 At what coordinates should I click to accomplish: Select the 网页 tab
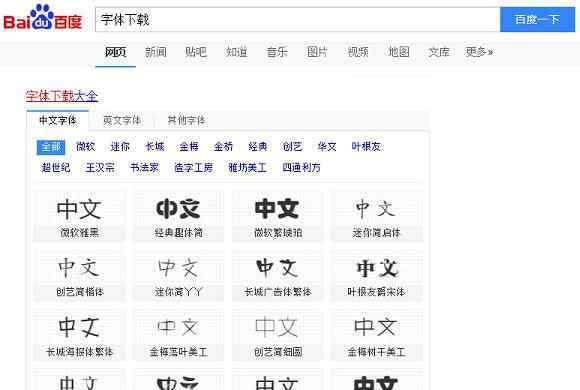(x=115, y=52)
